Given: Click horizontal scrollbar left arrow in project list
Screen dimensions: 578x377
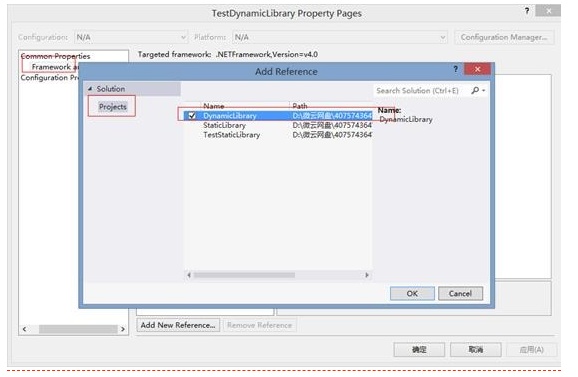Looking at the screenshot, I should click(189, 275).
